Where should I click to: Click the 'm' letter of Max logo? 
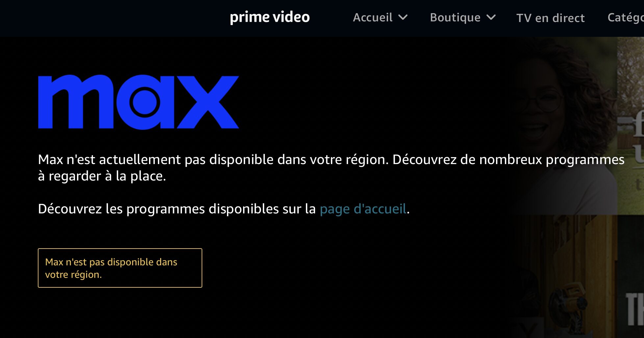pos(76,102)
